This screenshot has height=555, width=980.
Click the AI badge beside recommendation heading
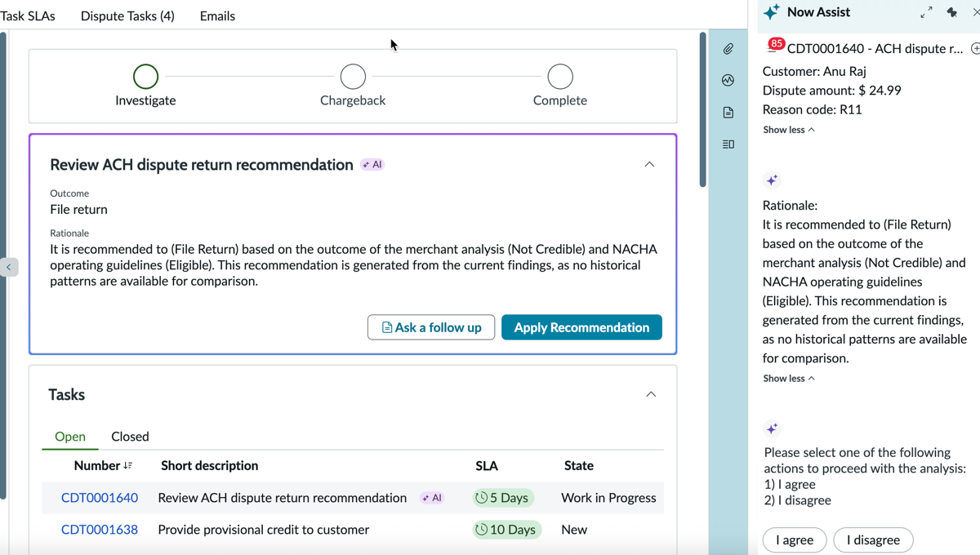click(x=372, y=165)
